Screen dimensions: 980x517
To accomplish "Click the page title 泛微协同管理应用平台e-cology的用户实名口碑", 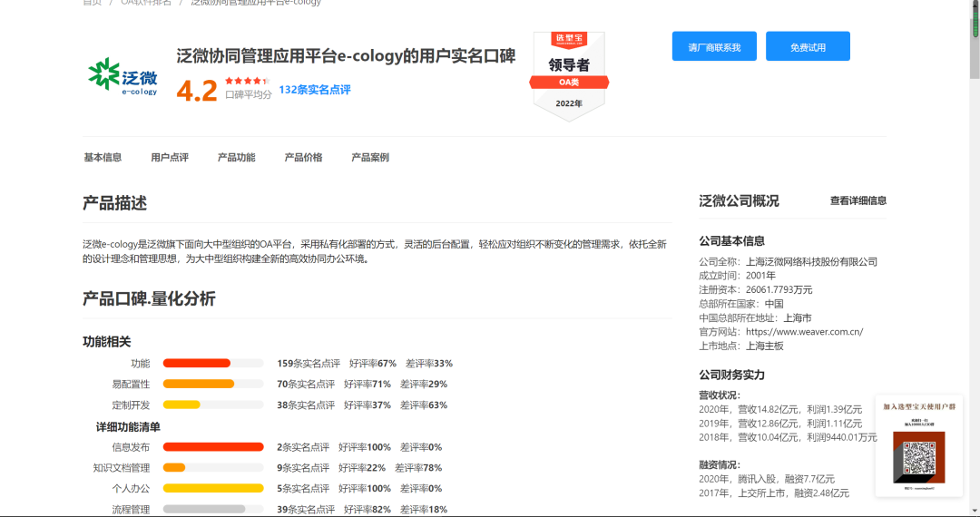I will point(346,55).
